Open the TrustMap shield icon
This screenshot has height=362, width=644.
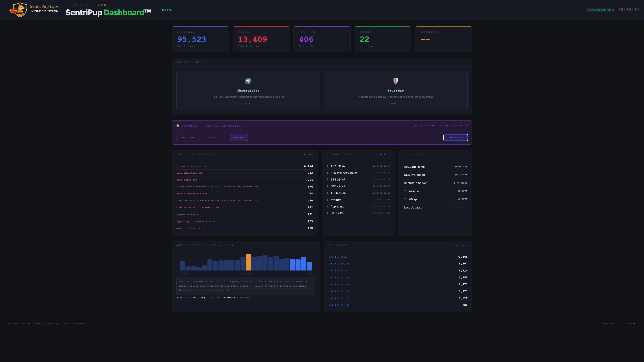point(395,81)
